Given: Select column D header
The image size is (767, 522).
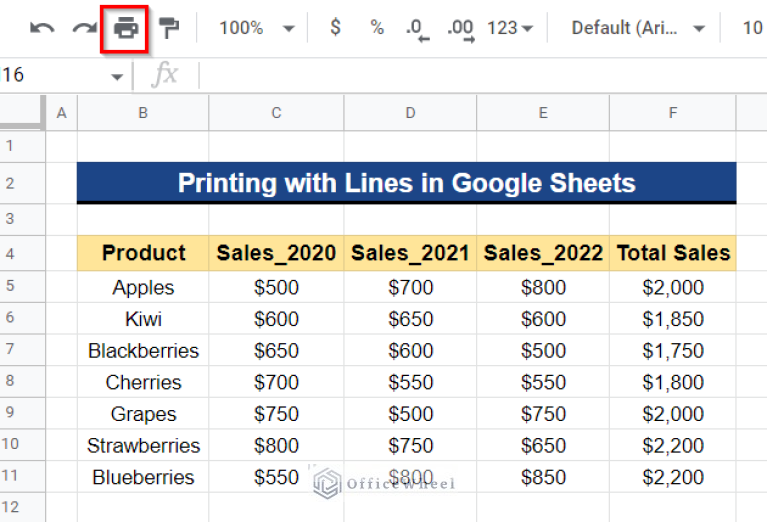Looking at the screenshot, I should click(x=410, y=113).
